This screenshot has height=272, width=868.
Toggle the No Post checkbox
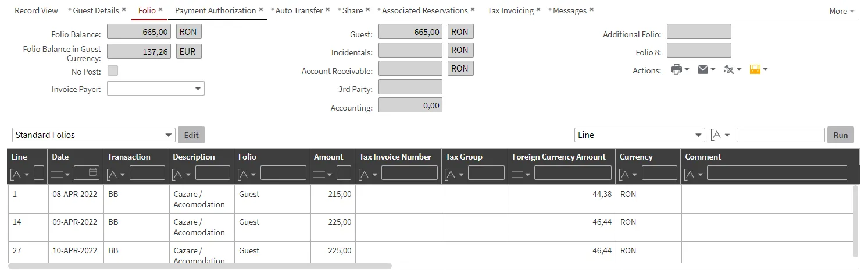[x=113, y=71]
